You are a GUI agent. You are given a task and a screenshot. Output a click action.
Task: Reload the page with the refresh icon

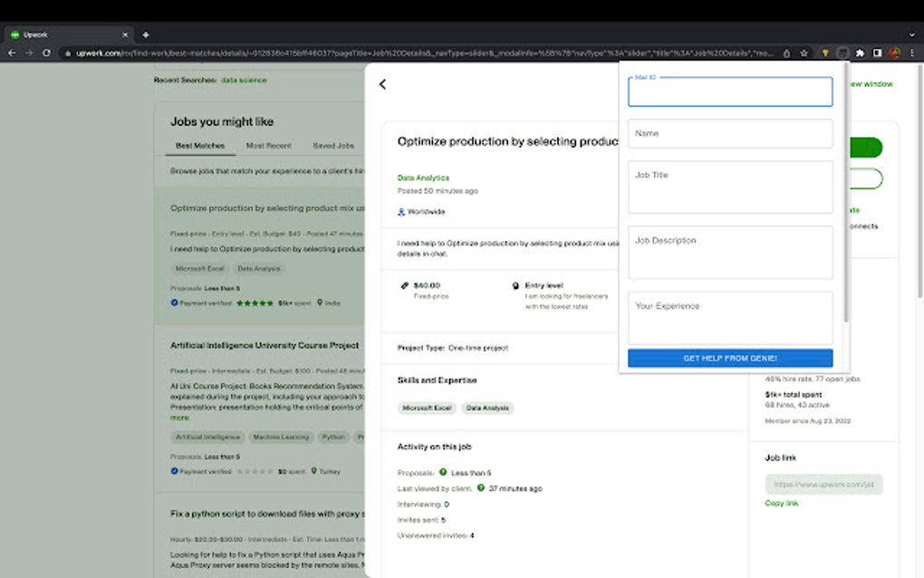pos(46,53)
